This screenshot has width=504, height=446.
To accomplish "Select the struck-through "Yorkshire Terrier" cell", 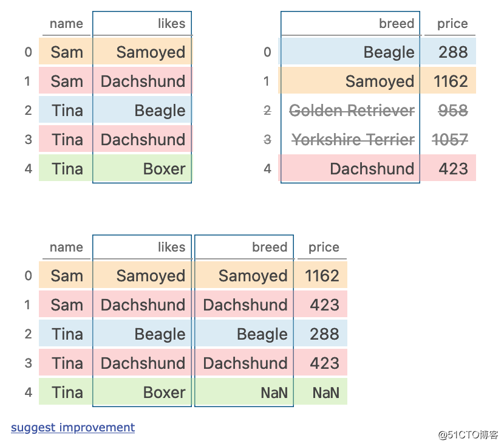I will point(353,140).
